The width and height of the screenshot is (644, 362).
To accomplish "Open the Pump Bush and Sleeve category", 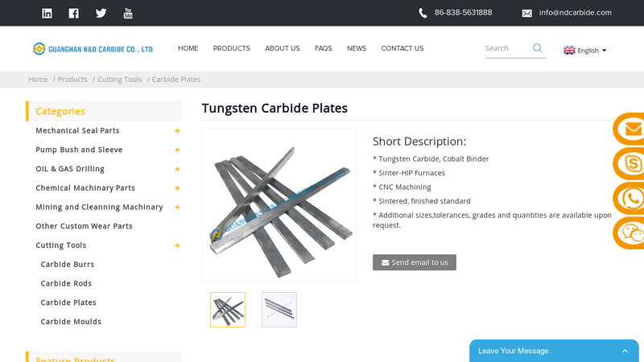I will (x=79, y=150).
